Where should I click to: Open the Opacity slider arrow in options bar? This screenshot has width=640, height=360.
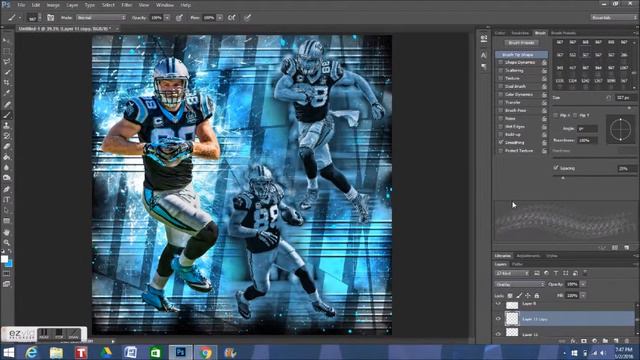[x=167, y=18]
